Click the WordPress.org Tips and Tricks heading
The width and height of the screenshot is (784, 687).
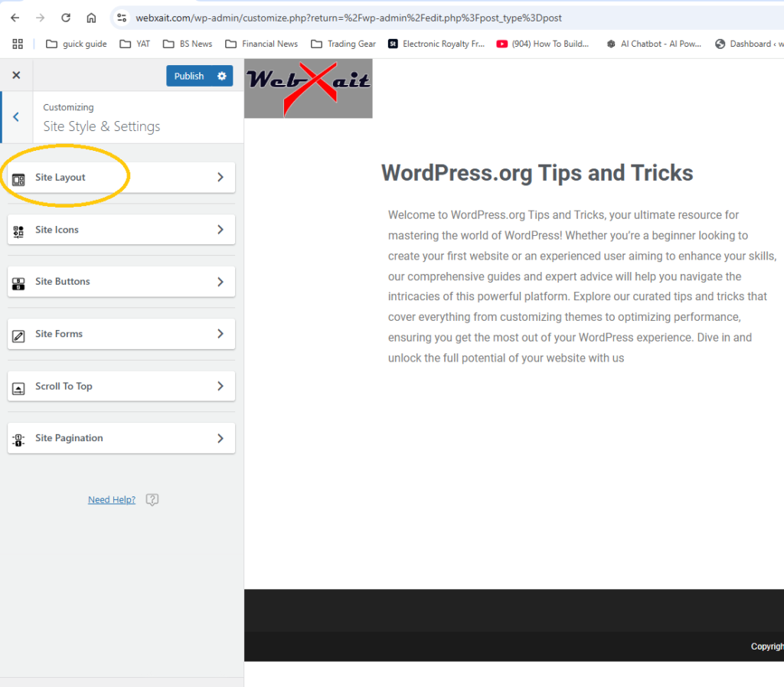coord(537,173)
